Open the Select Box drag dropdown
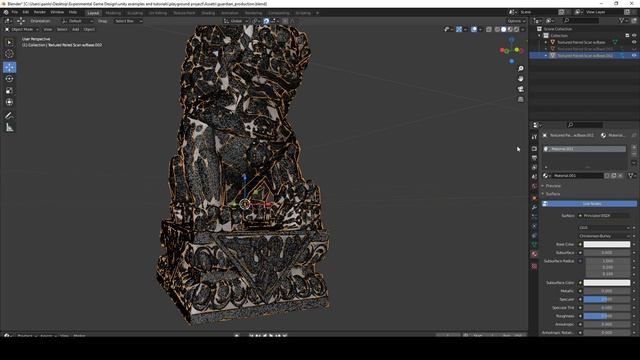Screen dimensions: 640x360 click(x=128, y=21)
